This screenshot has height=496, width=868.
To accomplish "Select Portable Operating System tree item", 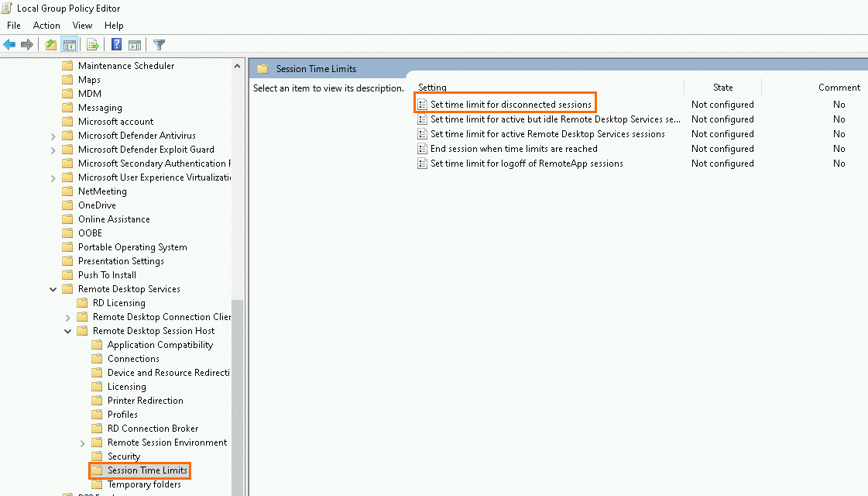I will tap(132, 247).
